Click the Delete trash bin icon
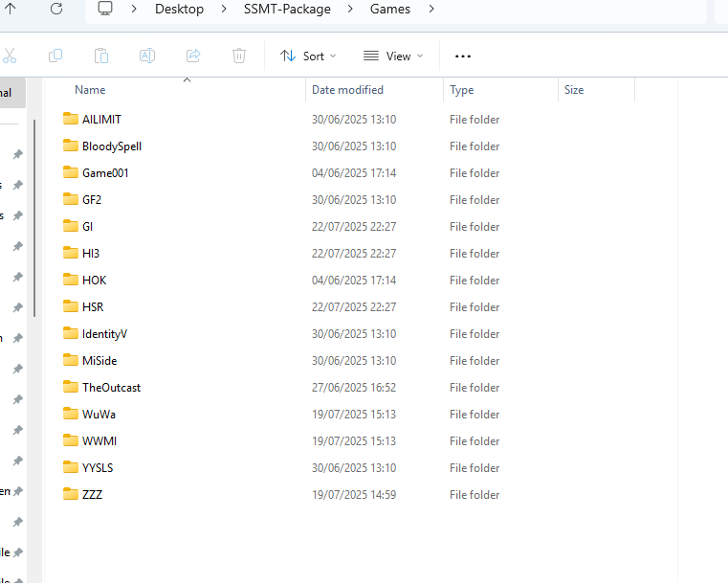The width and height of the screenshot is (728, 585). click(239, 56)
